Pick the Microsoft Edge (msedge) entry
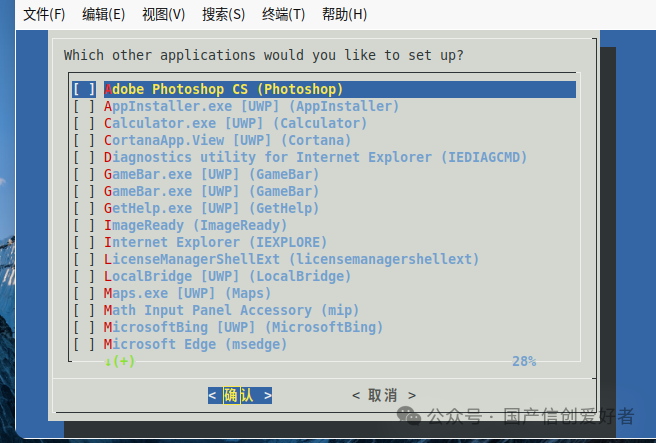 coord(195,344)
